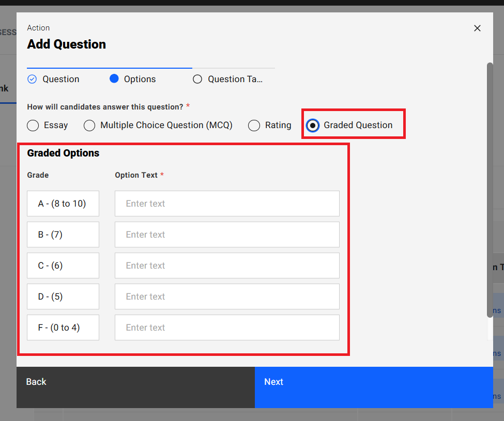The height and width of the screenshot is (421, 504).
Task: Choose Multiple Choice Question (MCQ) option
Action: pos(90,126)
